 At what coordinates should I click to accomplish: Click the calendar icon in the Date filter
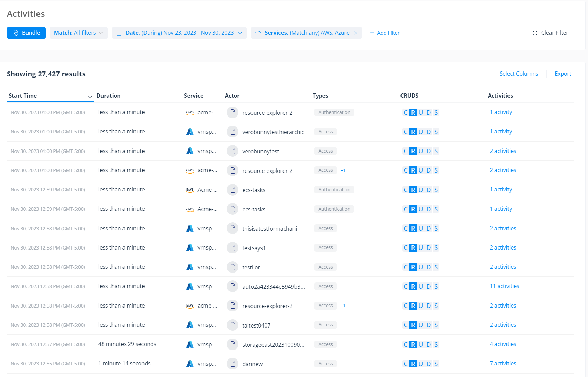(x=119, y=33)
